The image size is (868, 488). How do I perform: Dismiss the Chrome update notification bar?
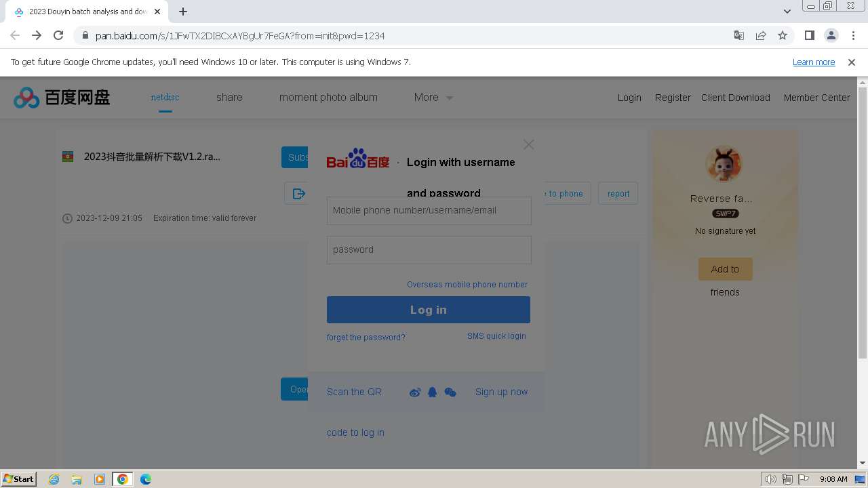[x=852, y=62]
